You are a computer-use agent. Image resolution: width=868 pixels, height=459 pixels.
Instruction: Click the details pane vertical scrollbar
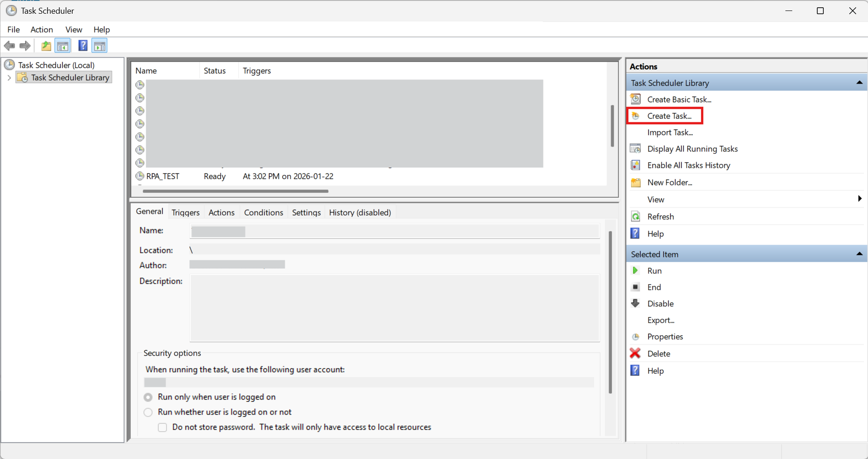click(x=610, y=312)
